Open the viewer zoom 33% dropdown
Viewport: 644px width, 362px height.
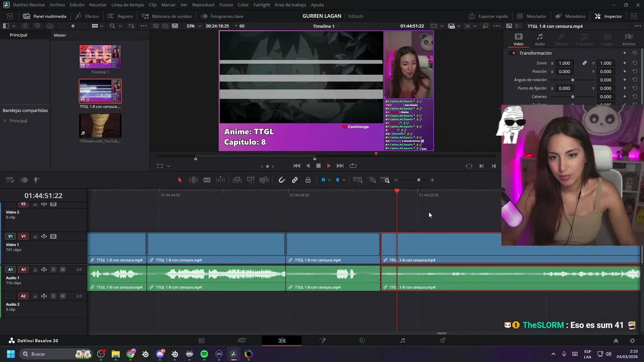click(193, 26)
